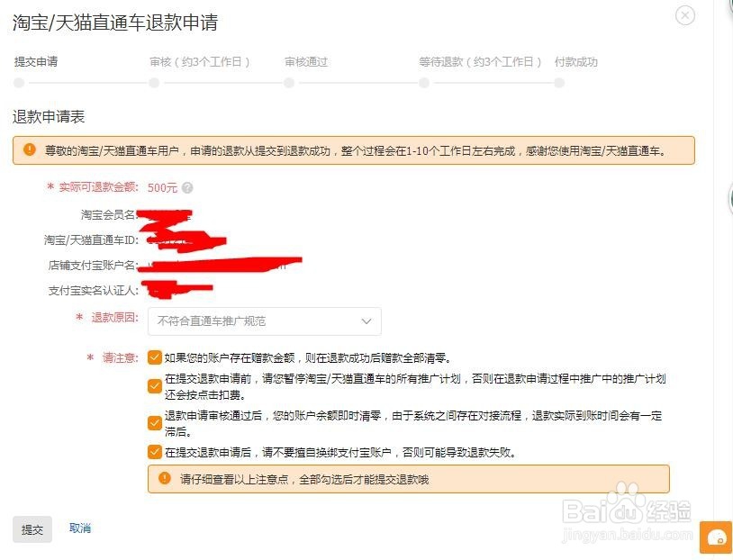Image resolution: width=733 pixels, height=560 pixels.
Task: Click the 提交 submit button
Action: pos(32,529)
